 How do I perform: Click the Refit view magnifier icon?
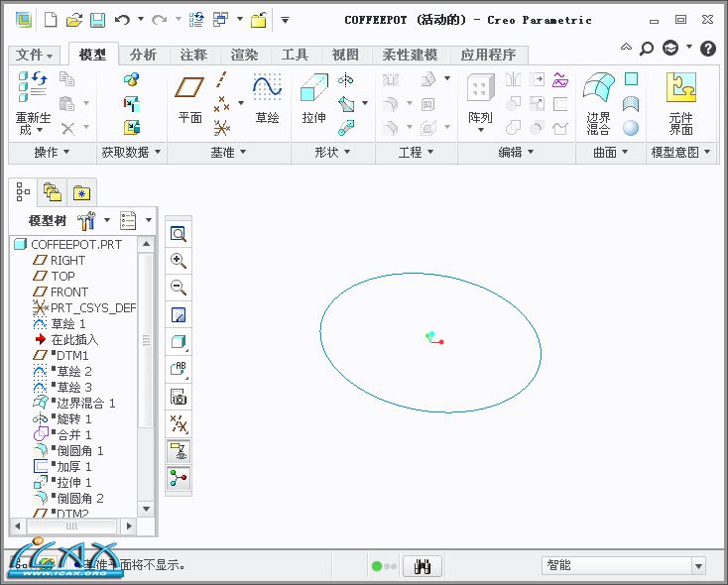[179, 234]
